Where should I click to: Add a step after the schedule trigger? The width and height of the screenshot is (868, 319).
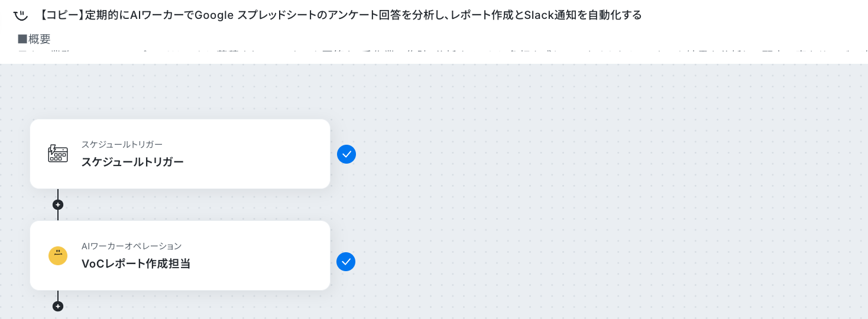coord(57,205)
